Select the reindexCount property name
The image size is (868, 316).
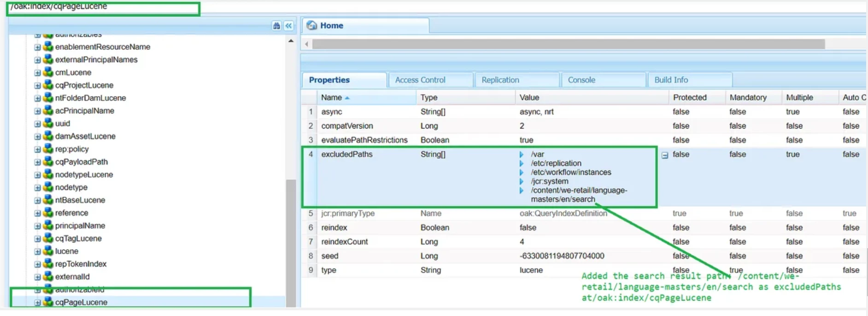coord(344,242)
